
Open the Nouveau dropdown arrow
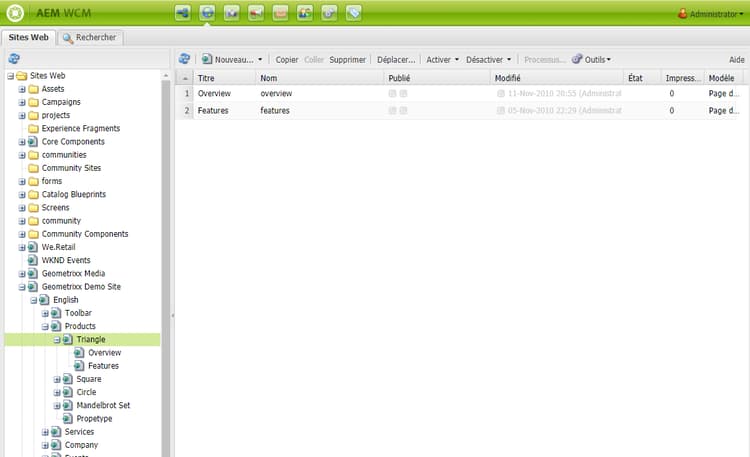(x=260, y=60)
